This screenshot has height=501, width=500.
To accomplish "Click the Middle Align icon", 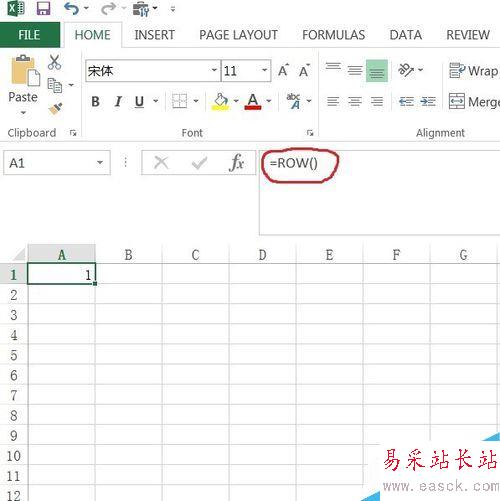I will point(355,70).
